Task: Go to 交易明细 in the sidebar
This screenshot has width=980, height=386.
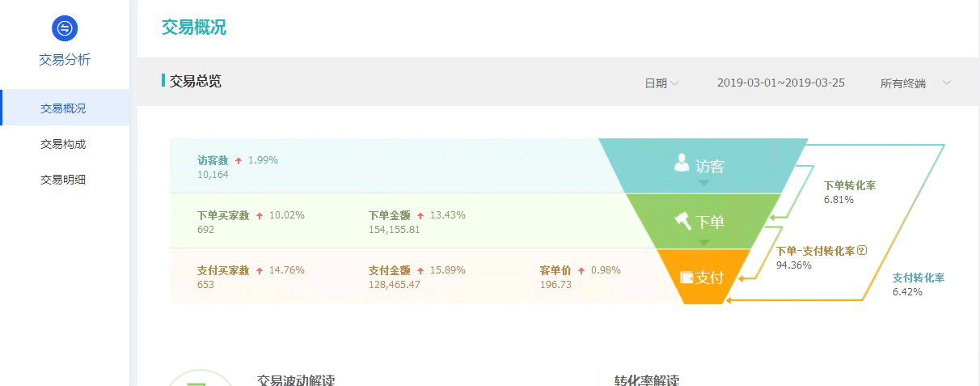Action: point(63,180)
